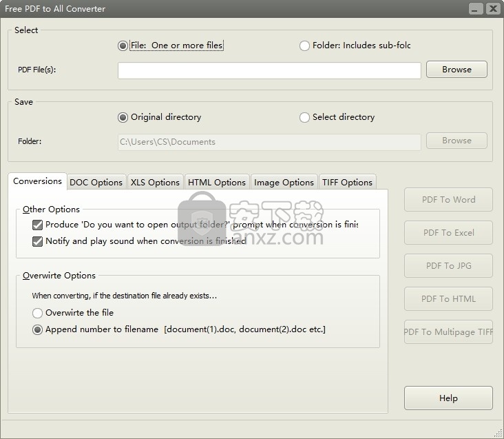Image resolution: width=504 pixels, height=439 pixels.
Task: Open the Help button
Action: click(448, 398)
